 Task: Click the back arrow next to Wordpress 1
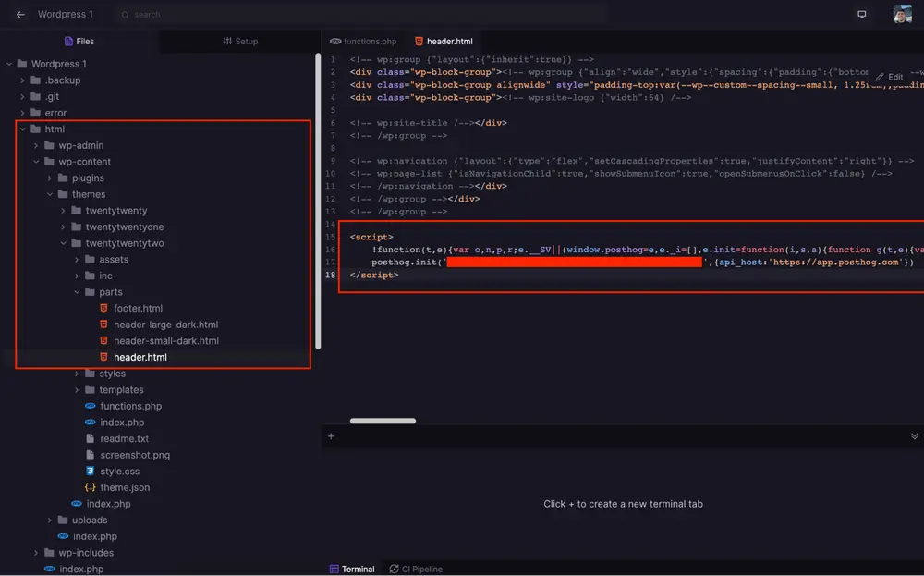(x=20, y=14)
